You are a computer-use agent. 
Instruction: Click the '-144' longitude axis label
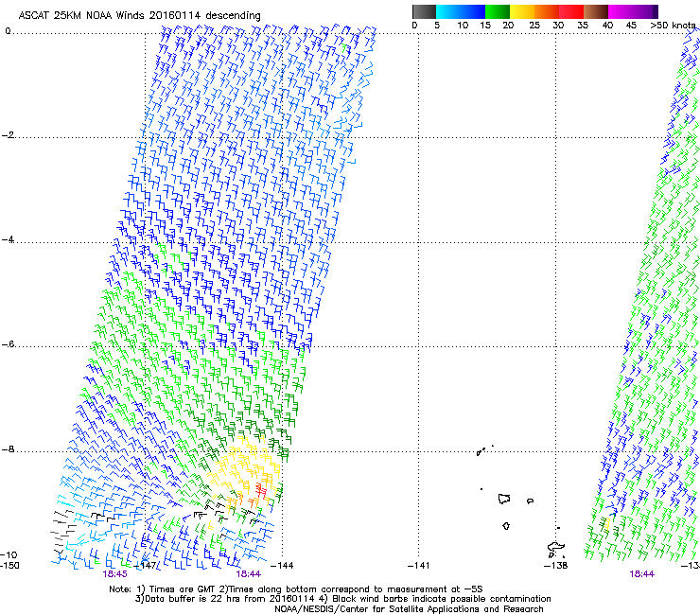(x=283, y=566)
